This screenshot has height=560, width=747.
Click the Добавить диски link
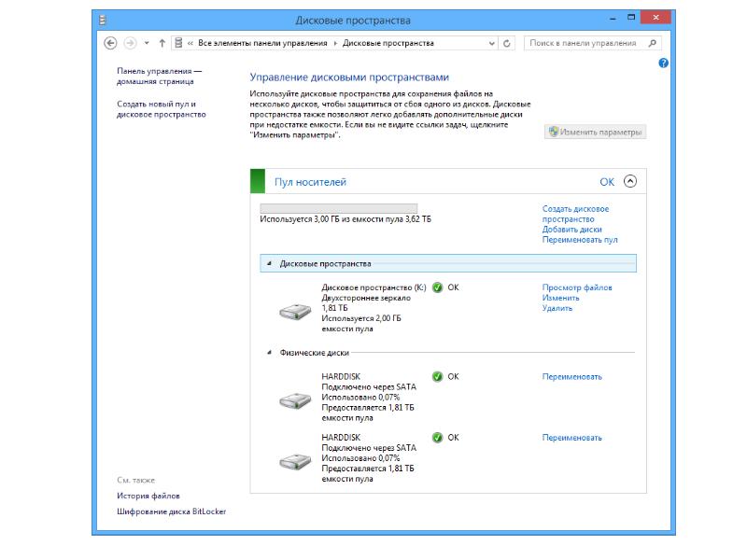571,230
